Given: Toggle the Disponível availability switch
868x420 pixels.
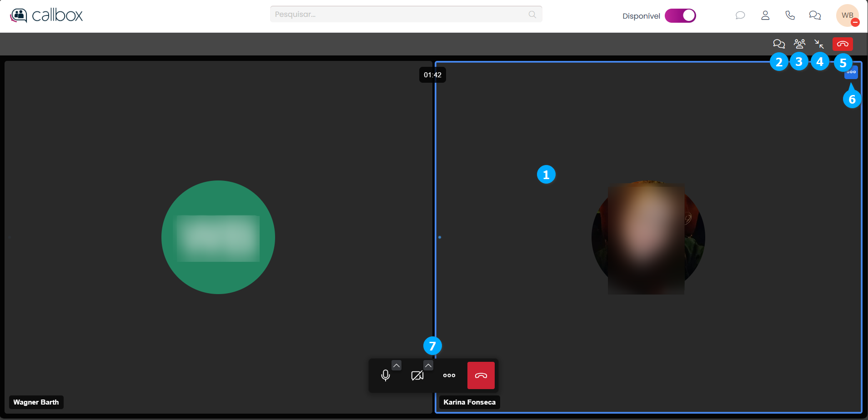Looking at the screenshot, I should tap(680, 15).
